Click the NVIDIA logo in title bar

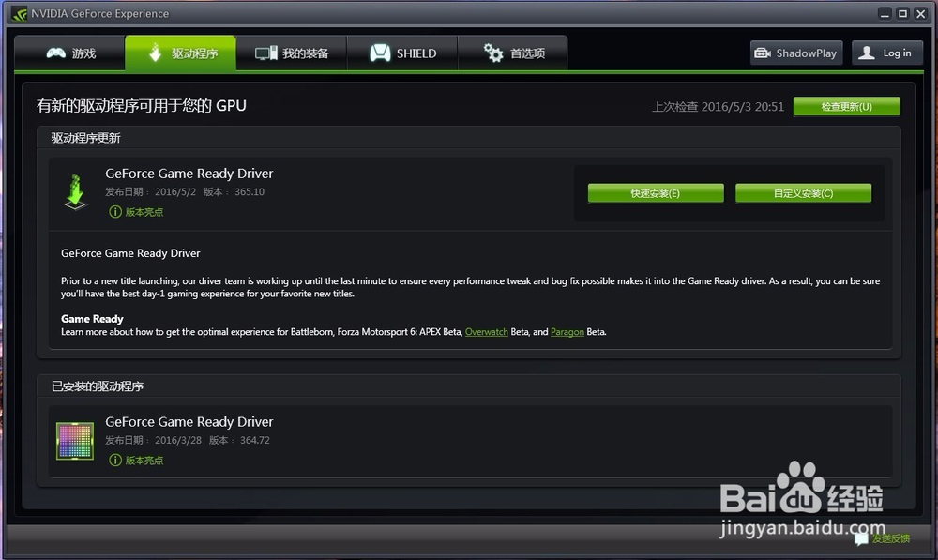pyautogui.click(x=19, y=14)
